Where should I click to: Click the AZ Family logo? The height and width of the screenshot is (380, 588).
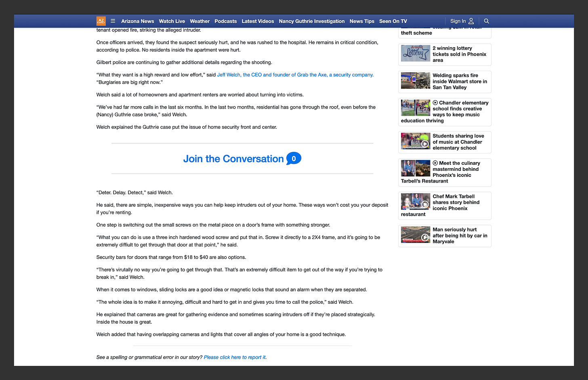tap(101, 21)
